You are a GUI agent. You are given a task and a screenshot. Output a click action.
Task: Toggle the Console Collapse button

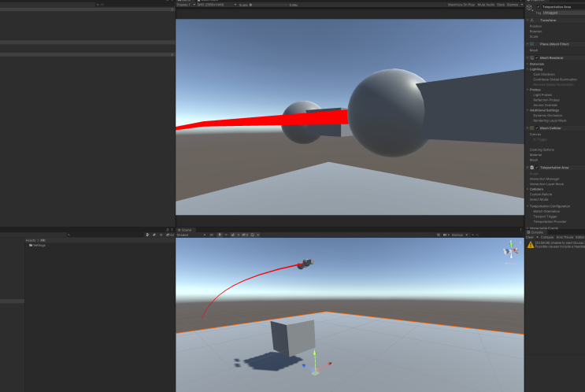[x=547, y=237]
